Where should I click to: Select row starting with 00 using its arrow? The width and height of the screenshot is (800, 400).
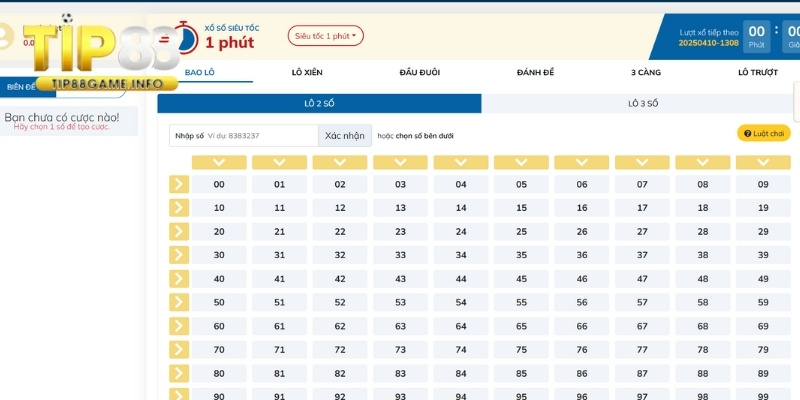coord(179,184)
